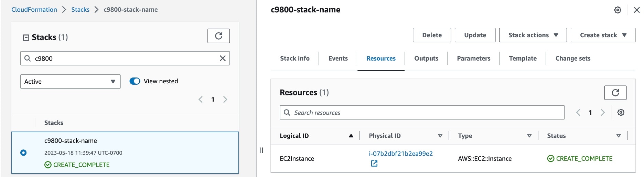Open the Template tab
Image resolution: width=644 pixels, height=177 pixels.
[x=523, y=59]
